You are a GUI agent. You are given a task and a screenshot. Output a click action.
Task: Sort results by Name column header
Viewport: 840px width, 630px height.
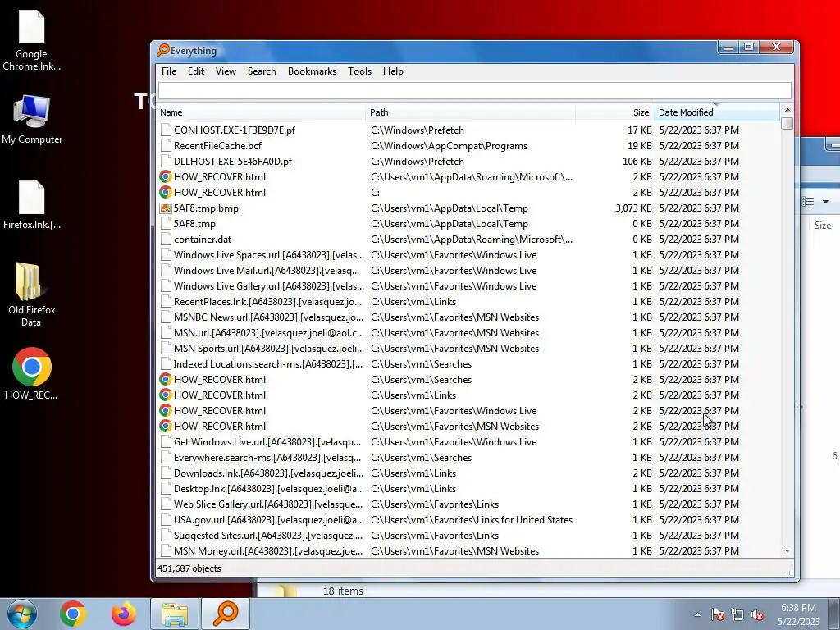click(x=262, y=112)
